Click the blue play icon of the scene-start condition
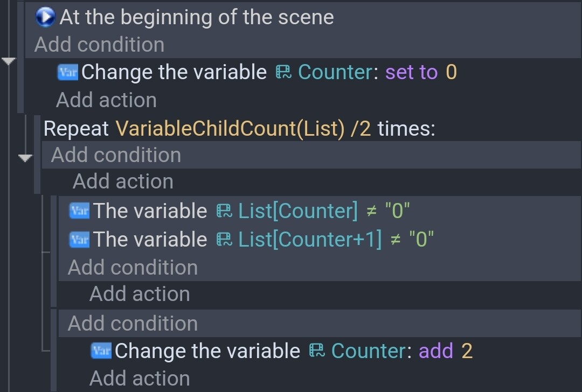The height and width of the screenshot is (392, 582). [x=45, y=17]
